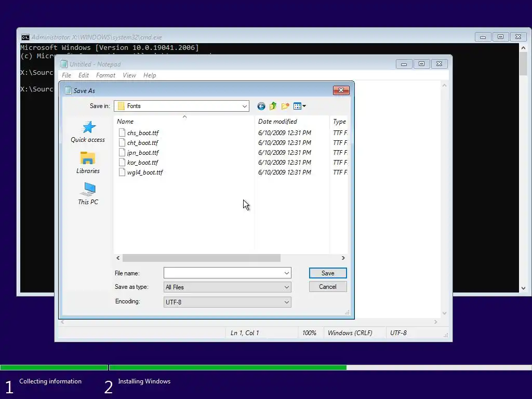
Task: Click Windows (CRLF) status entry
Action: 350,333
